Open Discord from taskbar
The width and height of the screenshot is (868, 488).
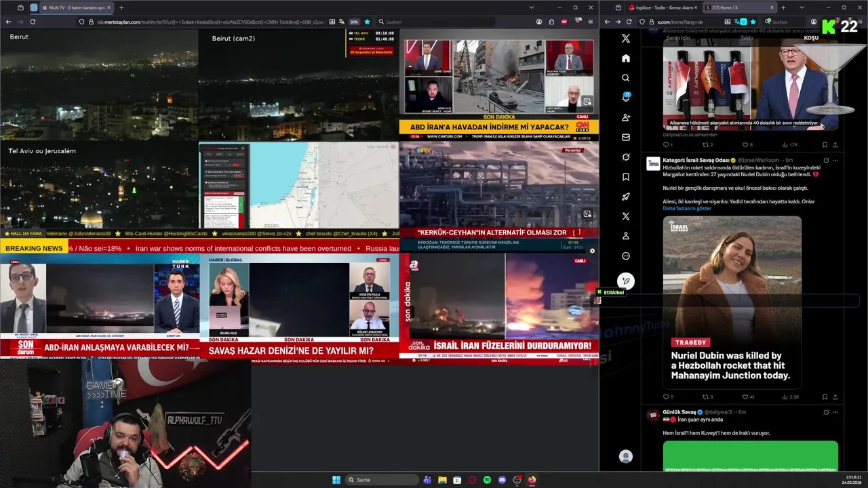pyautogui.click(x=502, y=480)
